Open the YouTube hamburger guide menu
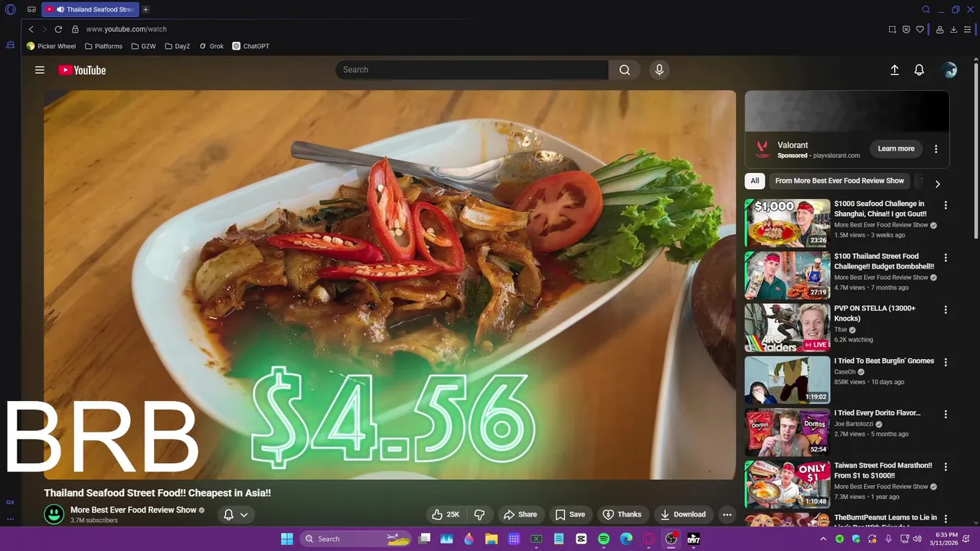980x551 pixels. pos(40,70)
